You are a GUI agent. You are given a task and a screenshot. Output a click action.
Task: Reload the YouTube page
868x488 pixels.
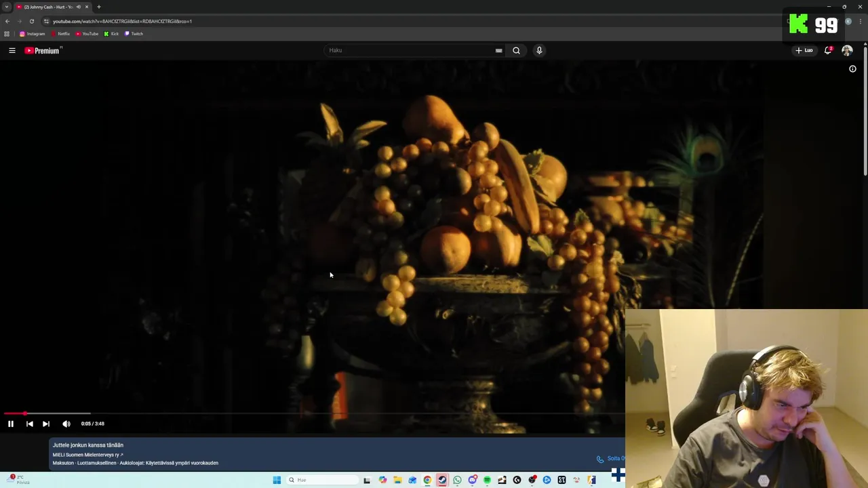click(31, 21)
